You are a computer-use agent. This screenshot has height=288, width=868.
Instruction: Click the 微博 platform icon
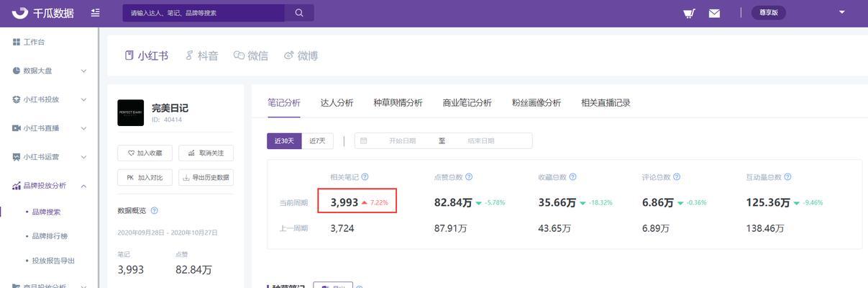coord(289,55)
